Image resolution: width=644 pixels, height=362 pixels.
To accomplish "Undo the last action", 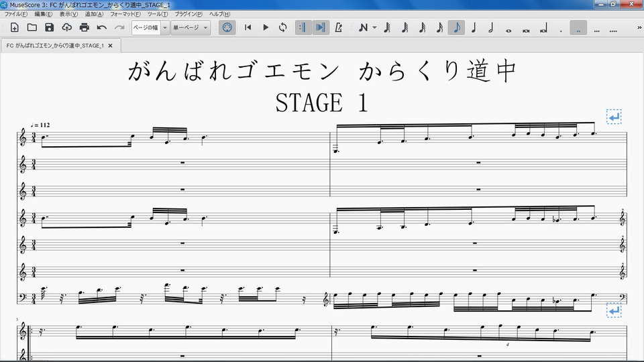I will (x=101, y=27).
